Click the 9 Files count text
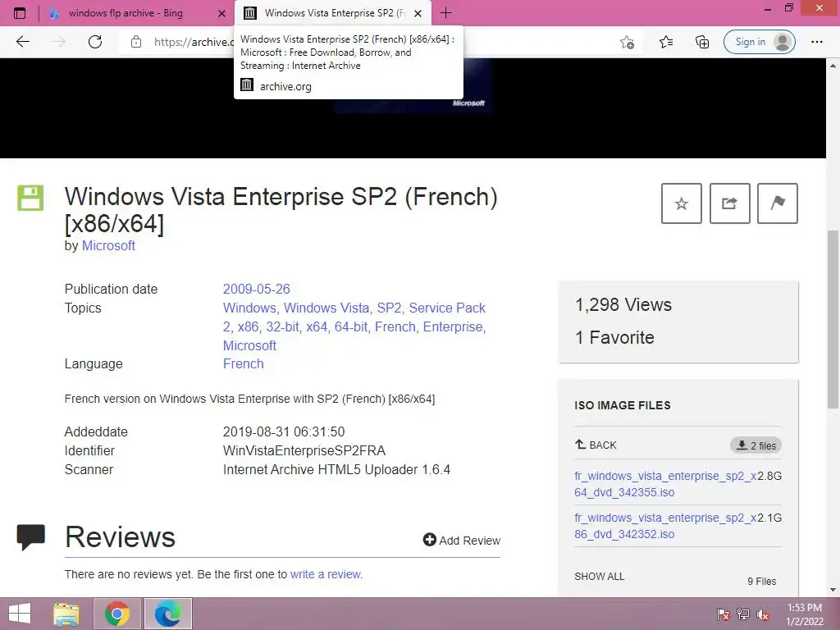Screen dimensions: 840x630 pos(762,582)
